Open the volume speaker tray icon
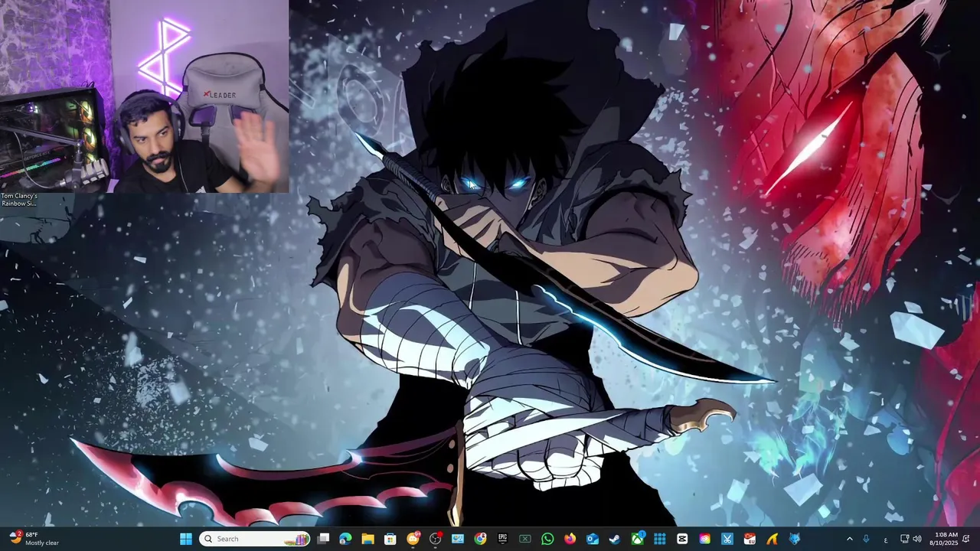The height and width of the screenshot is (551, 980). (917, 539)
